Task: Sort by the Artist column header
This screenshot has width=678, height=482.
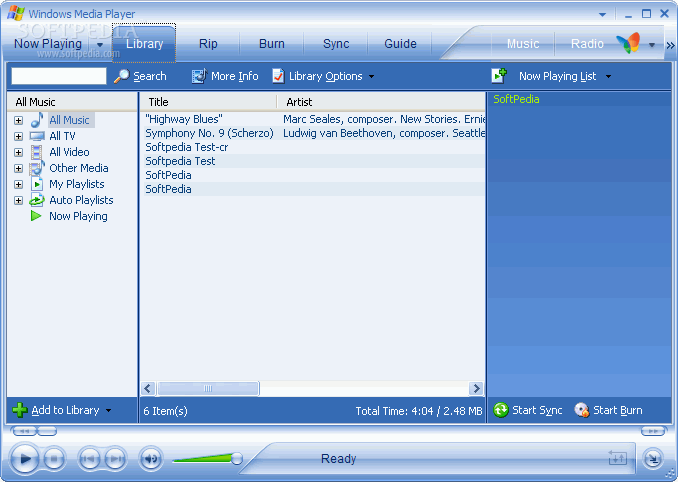Action: pyautogui.click(x=381, y=102)
